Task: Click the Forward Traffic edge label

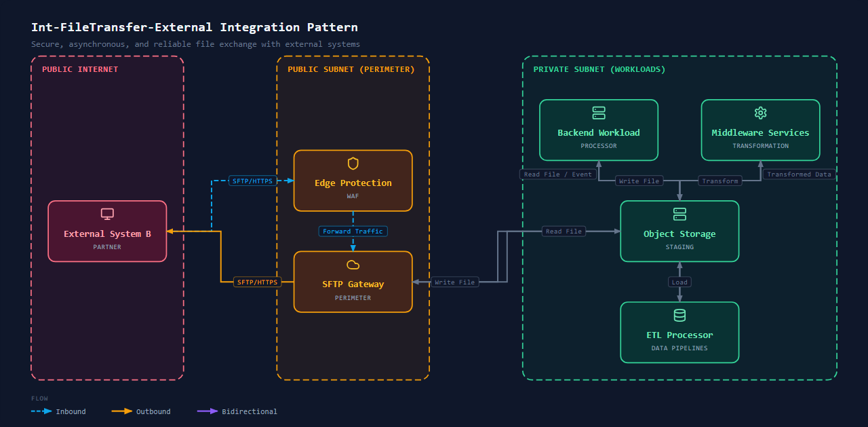Action: (353, 231)
